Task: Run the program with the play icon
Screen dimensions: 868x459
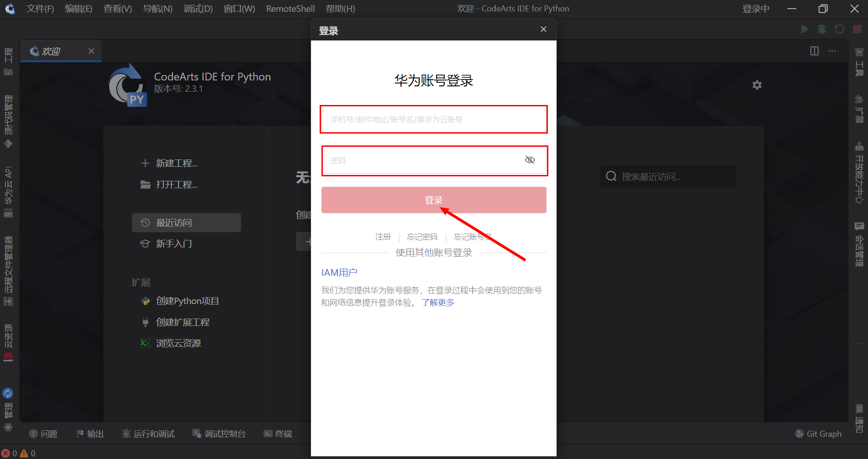Action: [804, 29]
